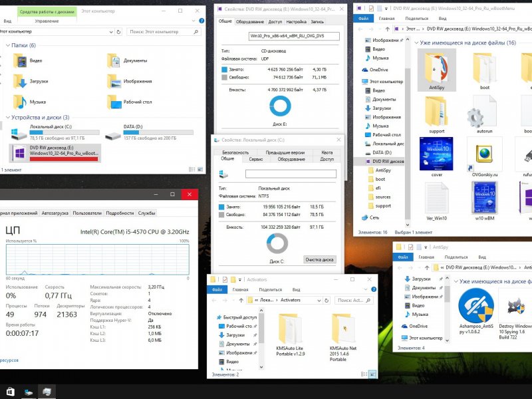This screenshot has height=399, width=532.
Task: Collapse the AntiSpy window files group
Action: click(456, 281)
